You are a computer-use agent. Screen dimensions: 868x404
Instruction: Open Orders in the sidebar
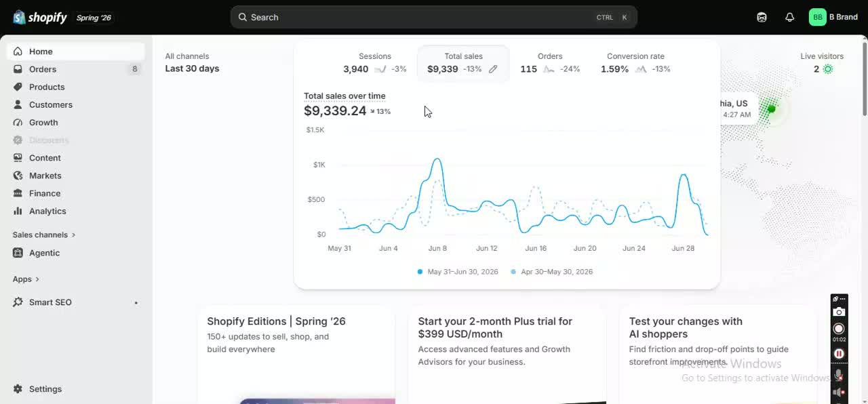(76, 69)
